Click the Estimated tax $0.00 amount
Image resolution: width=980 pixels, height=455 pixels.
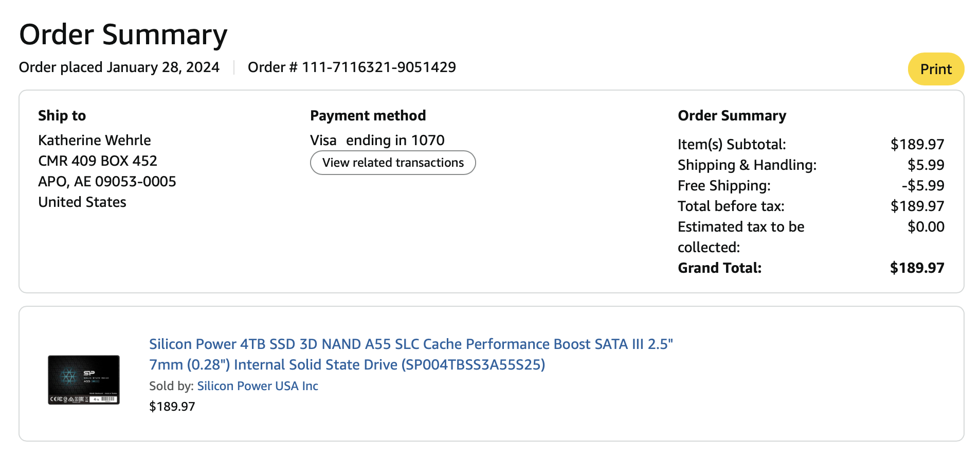pyautogui.click(x=925, y=227)
